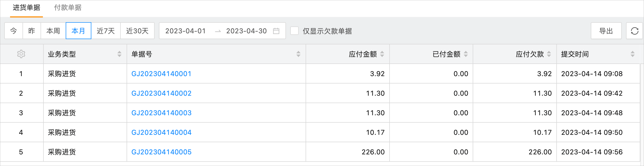The height and width of the screenshot is (166, 644).
Task: Click the end date field 2023-04-30
Action: tap(247, 31)
